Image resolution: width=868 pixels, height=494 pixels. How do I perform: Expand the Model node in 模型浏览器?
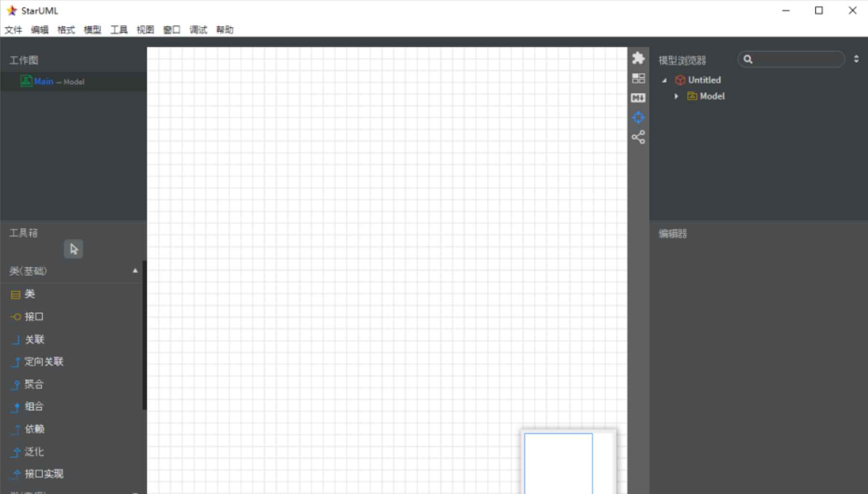[675, 96]
